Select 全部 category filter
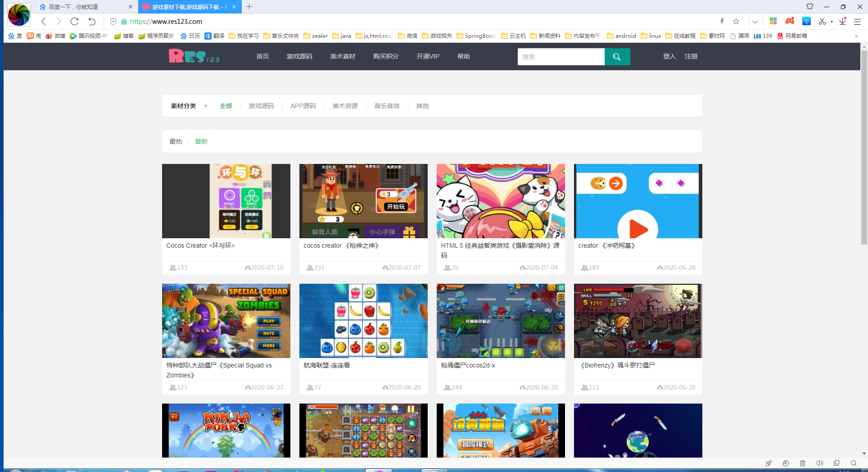Image resolution: width=868 pixels, height=472 pixels. [226, 106]
